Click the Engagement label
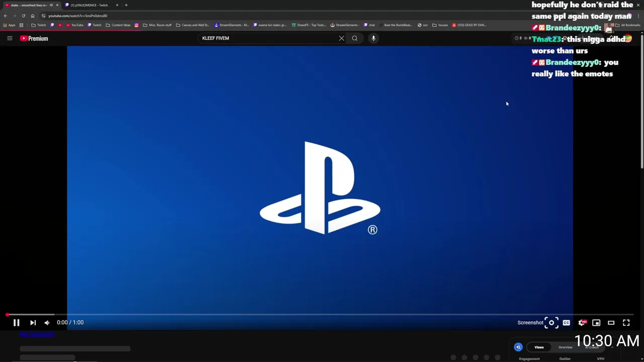 pos(529,359)
